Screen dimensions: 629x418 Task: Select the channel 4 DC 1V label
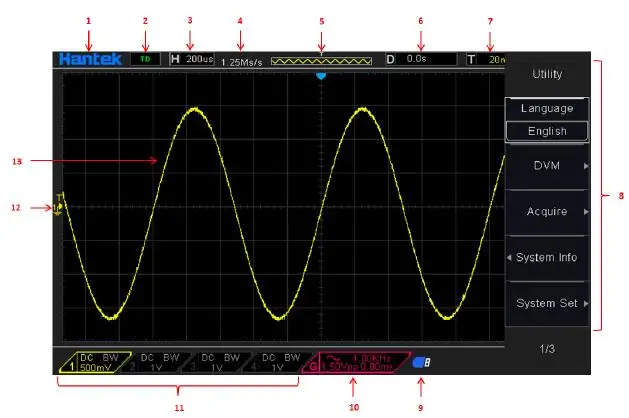[x=278, y=362]
